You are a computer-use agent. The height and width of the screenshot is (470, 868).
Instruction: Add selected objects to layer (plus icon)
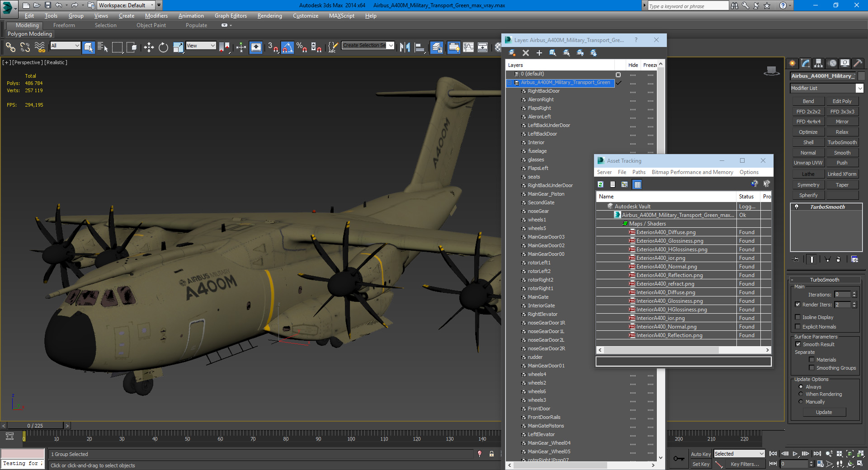point(539,53)
